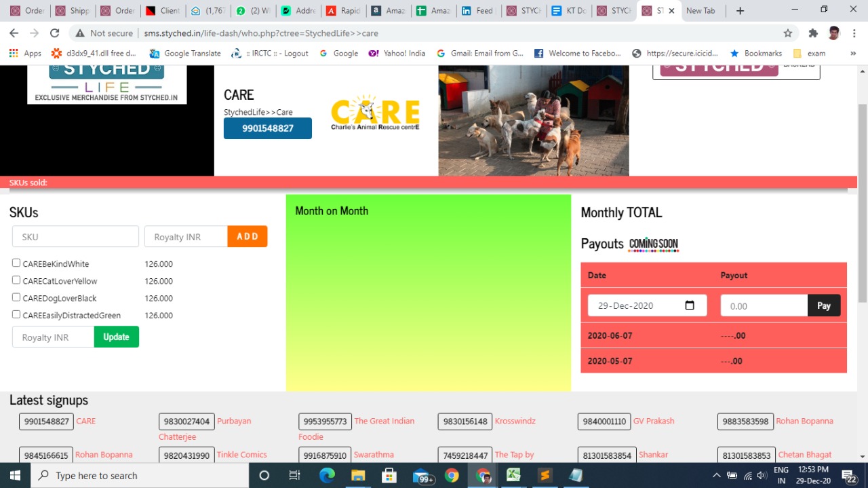The width and height of the screenshot is (868, 488).
Task: Switch to the LinkedIn Feed tab
Action: 477,11
